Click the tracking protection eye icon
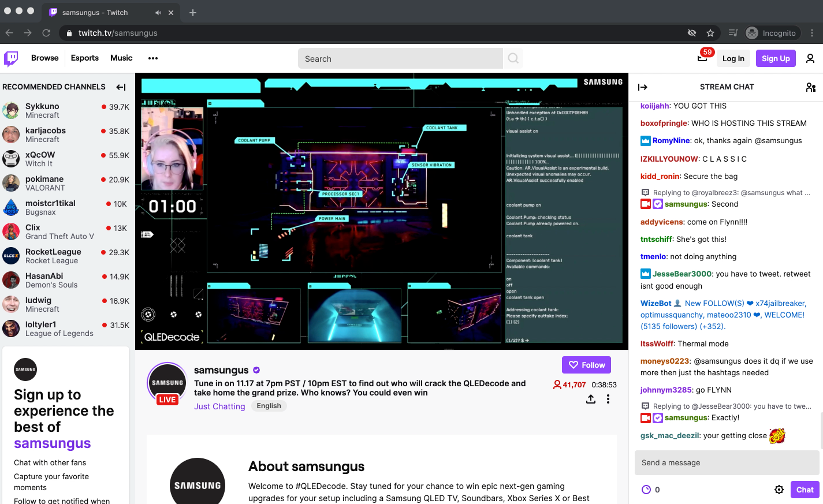This screenshot has height=504, width=823. tap(692, 33)
